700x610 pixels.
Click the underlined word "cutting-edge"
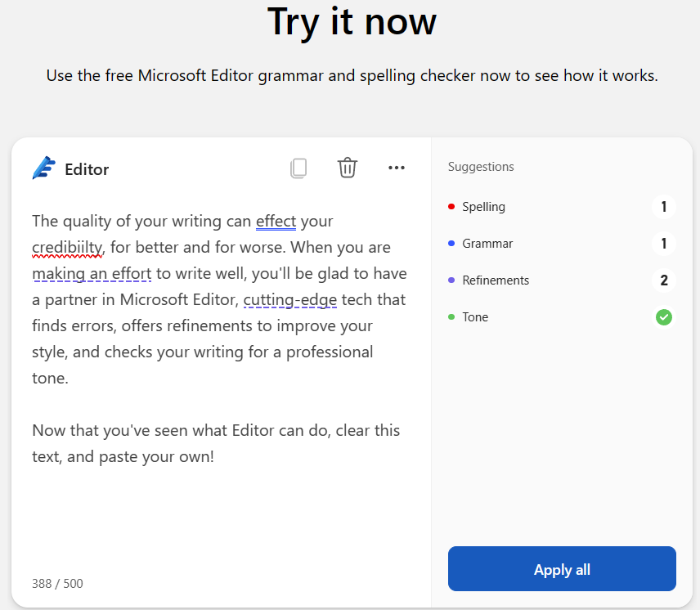pyautogui.click(x=290, y=300)
